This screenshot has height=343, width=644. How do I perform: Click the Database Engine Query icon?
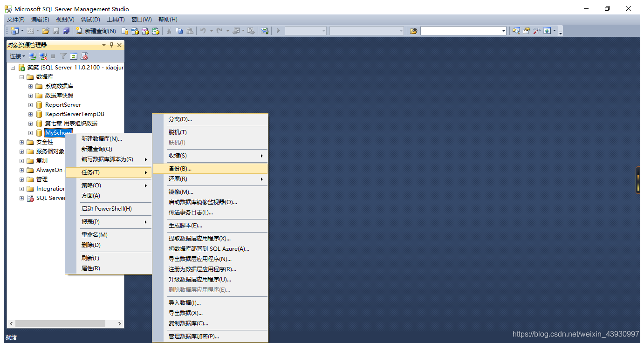click(x=125, y=31)
